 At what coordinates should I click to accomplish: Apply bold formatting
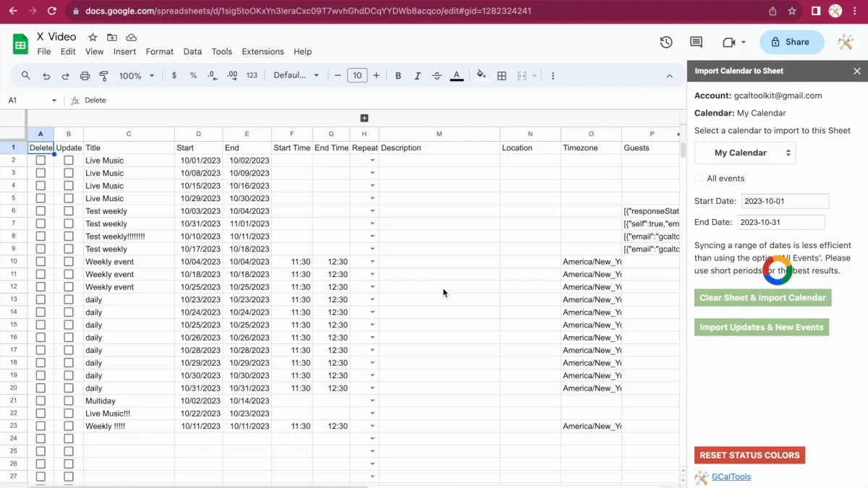[398, 76]
